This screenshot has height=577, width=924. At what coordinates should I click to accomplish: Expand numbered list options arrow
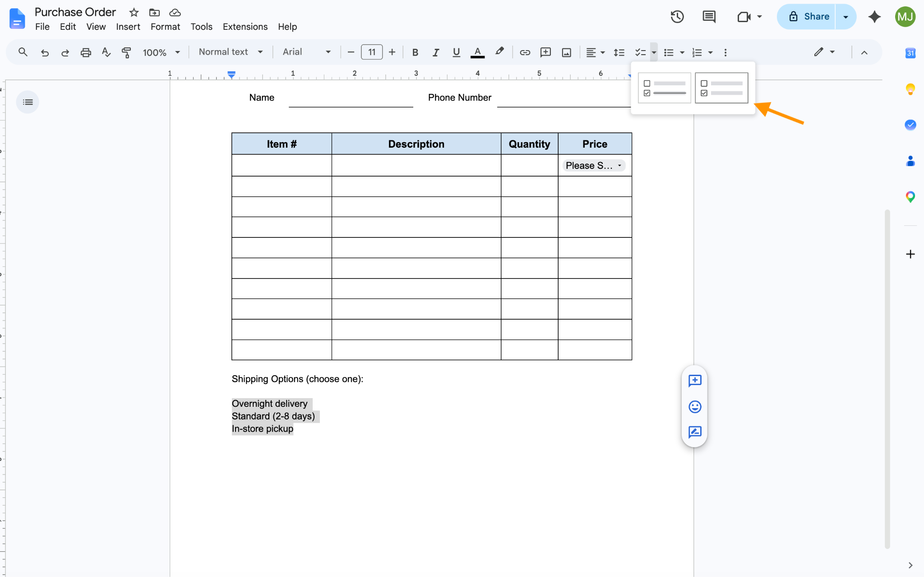coord(710,52)
